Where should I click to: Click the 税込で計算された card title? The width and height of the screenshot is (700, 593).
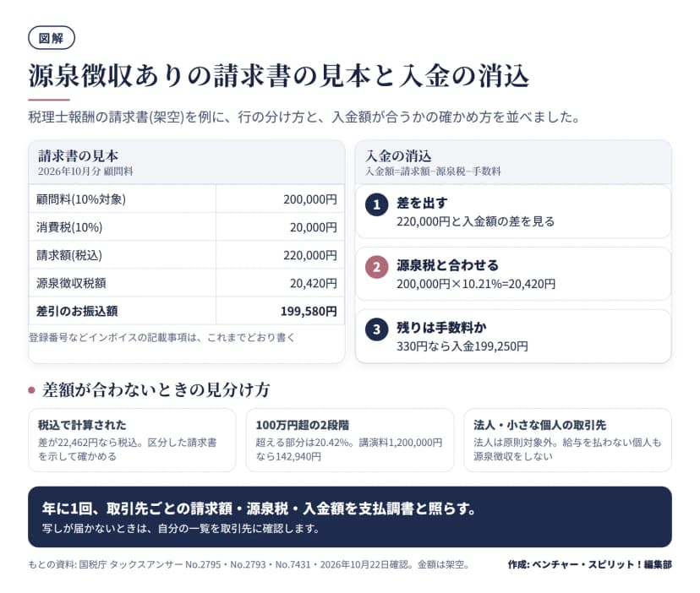82,425
